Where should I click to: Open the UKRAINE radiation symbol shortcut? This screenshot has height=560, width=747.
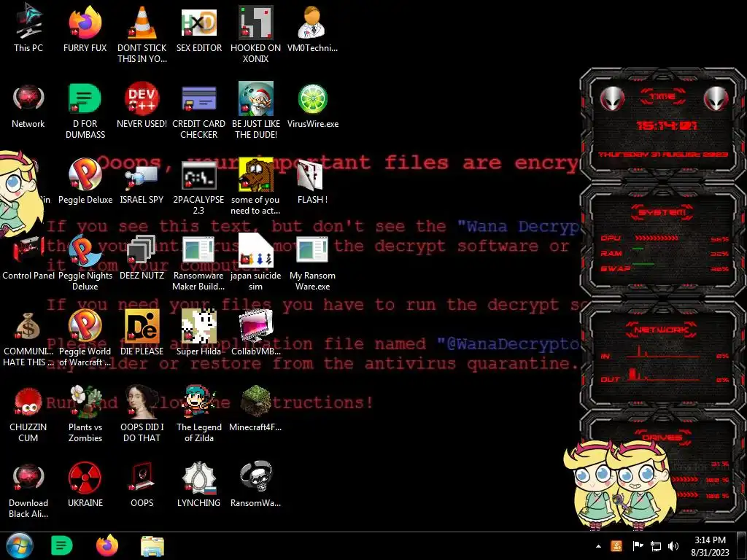point(85,485)
